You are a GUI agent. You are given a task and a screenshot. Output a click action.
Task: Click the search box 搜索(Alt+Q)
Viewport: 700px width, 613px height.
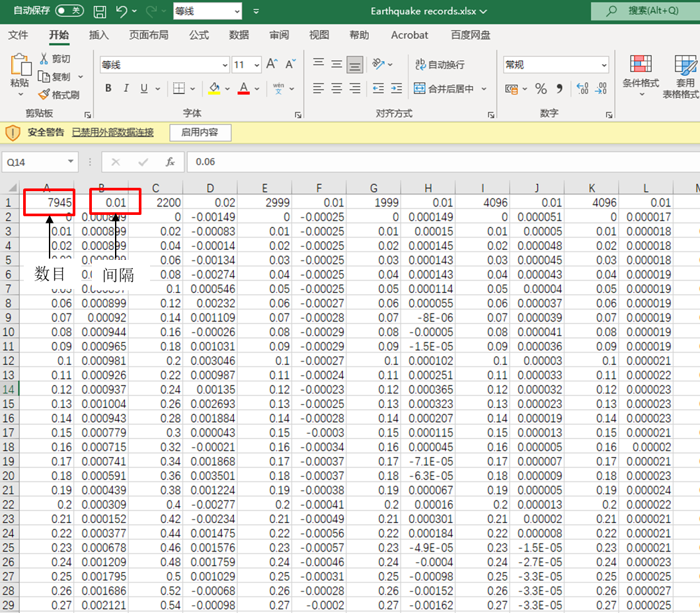(646, 11)
